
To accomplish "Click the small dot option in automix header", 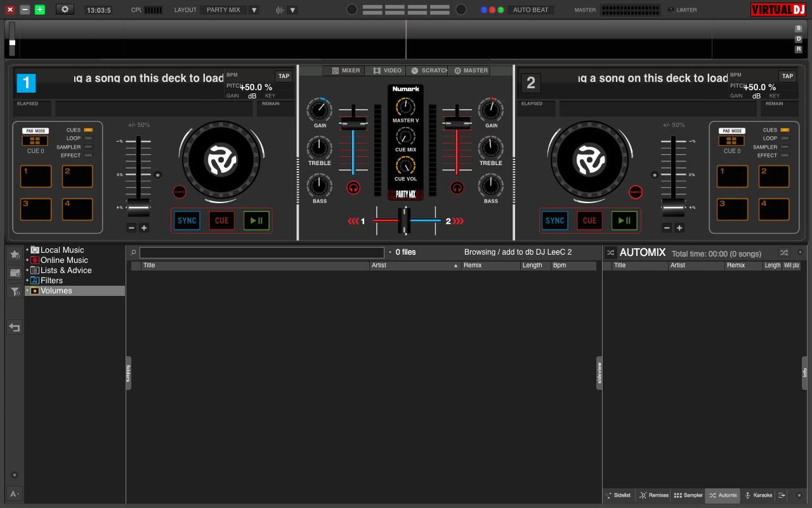I will click(x=799, y=252).
